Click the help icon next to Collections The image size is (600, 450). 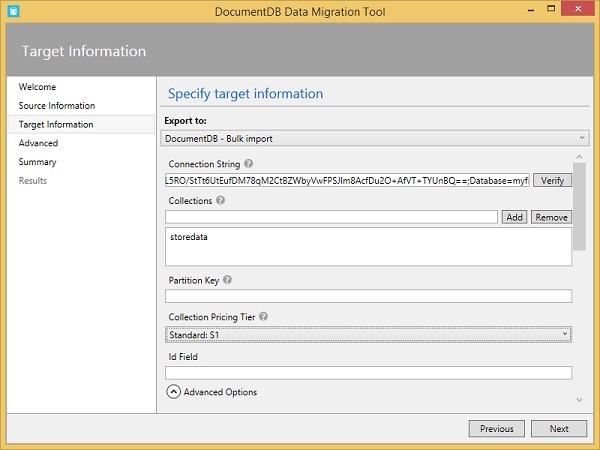220,200
